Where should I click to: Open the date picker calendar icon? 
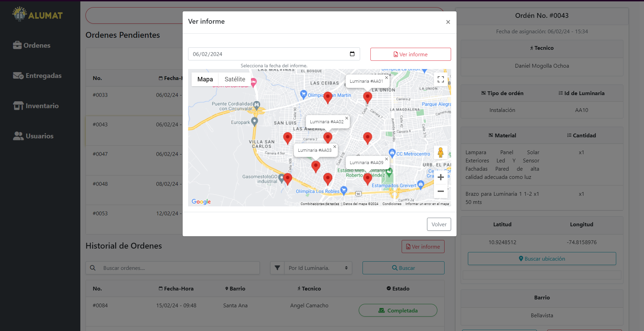352,54
